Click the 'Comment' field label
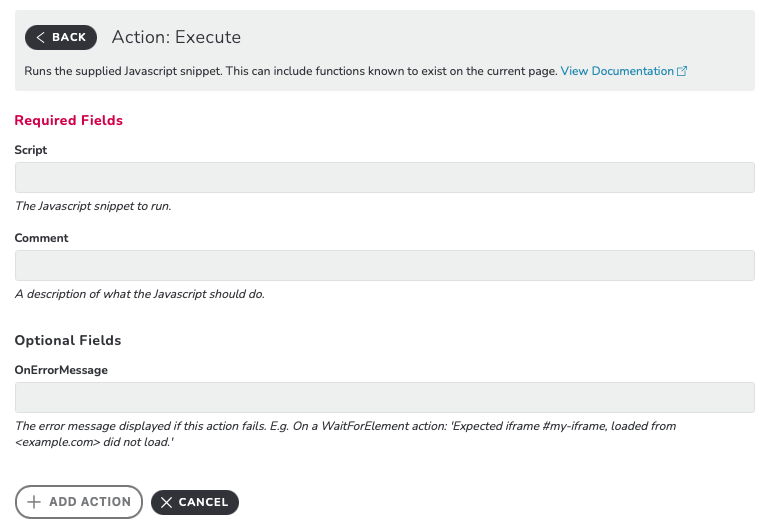 coord(41,238)
